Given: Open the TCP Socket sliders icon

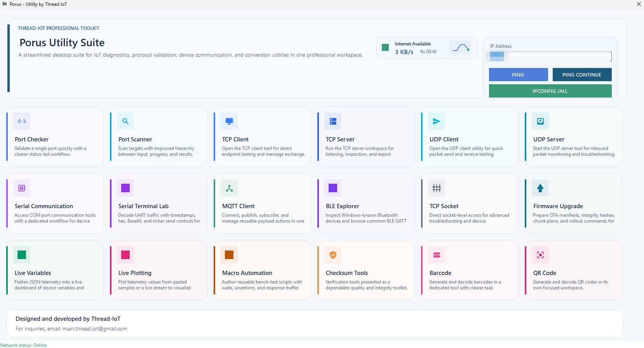Looking at the screenshot, I should pyautogui.click(x=437, y=188).
